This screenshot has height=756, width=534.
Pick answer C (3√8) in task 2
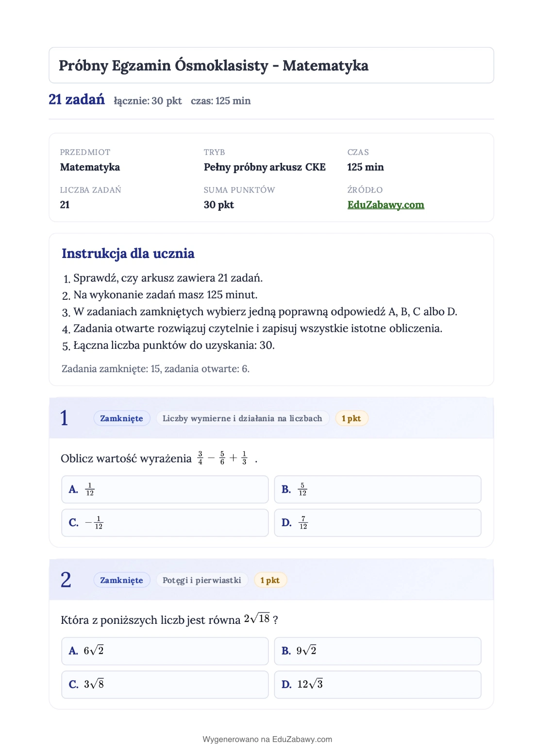(165, 685)
